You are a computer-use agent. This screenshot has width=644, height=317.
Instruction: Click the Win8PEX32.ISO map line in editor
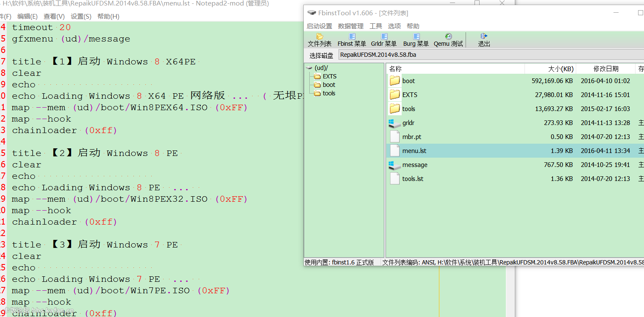tap(130, 199)
